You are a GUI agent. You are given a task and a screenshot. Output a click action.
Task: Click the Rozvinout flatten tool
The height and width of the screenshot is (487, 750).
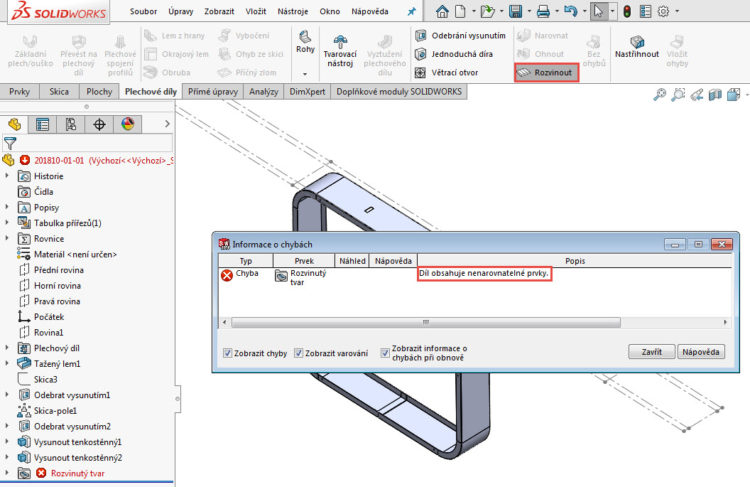[x=546, y=73]
